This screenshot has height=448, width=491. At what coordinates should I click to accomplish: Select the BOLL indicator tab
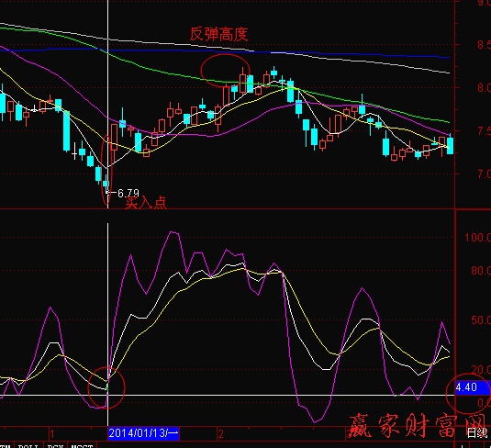pos(28,445)
